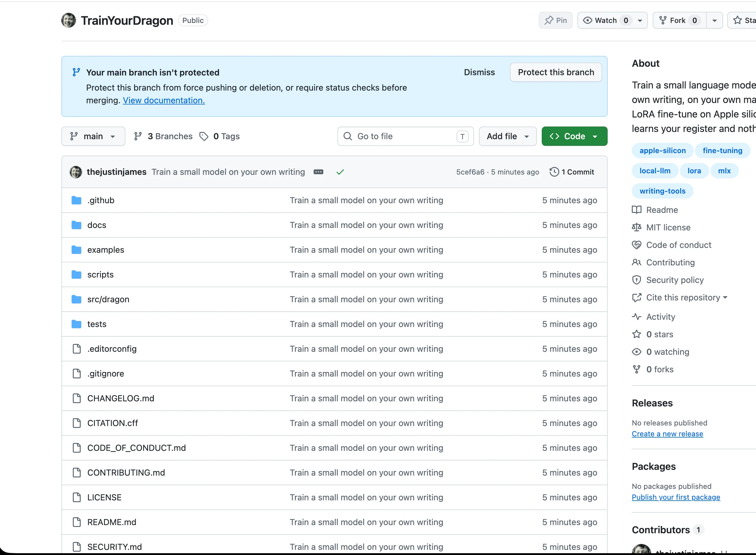Dismiss the branch protection banner

[479, 72]
